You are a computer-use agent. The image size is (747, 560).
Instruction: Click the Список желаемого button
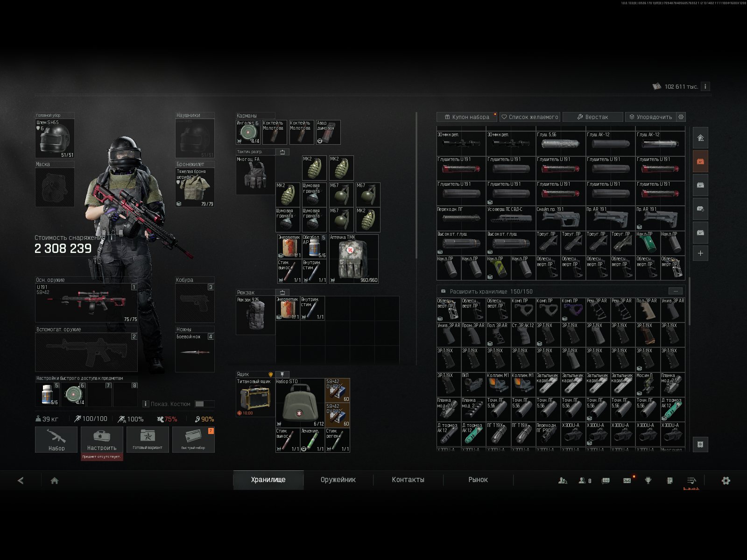(x=530, y=117)
